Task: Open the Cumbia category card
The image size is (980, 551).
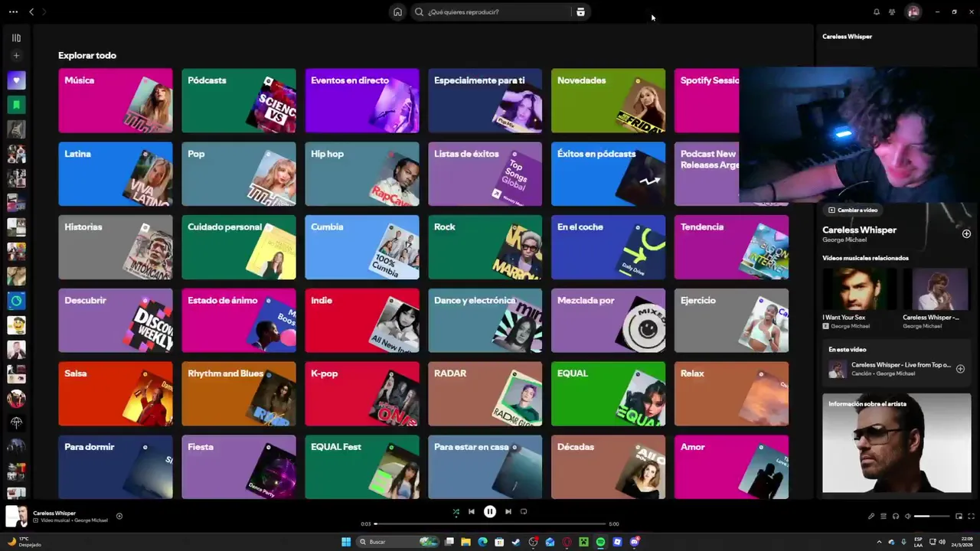Action: tap(362, 247)
